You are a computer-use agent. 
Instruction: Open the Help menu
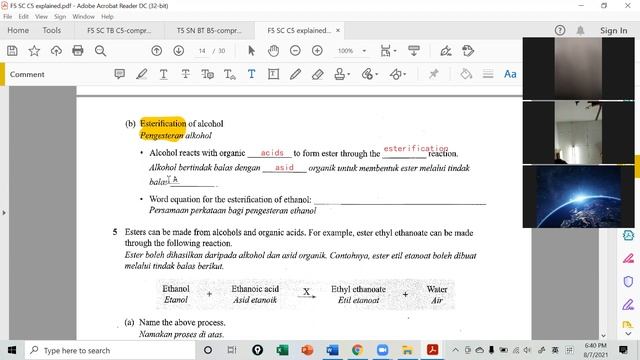tap(107, 17)
